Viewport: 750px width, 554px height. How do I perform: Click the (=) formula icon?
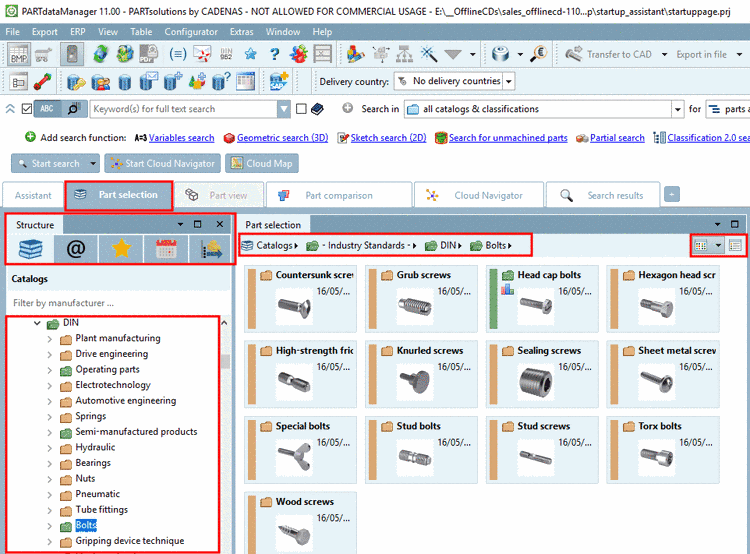tap(177, 54)
